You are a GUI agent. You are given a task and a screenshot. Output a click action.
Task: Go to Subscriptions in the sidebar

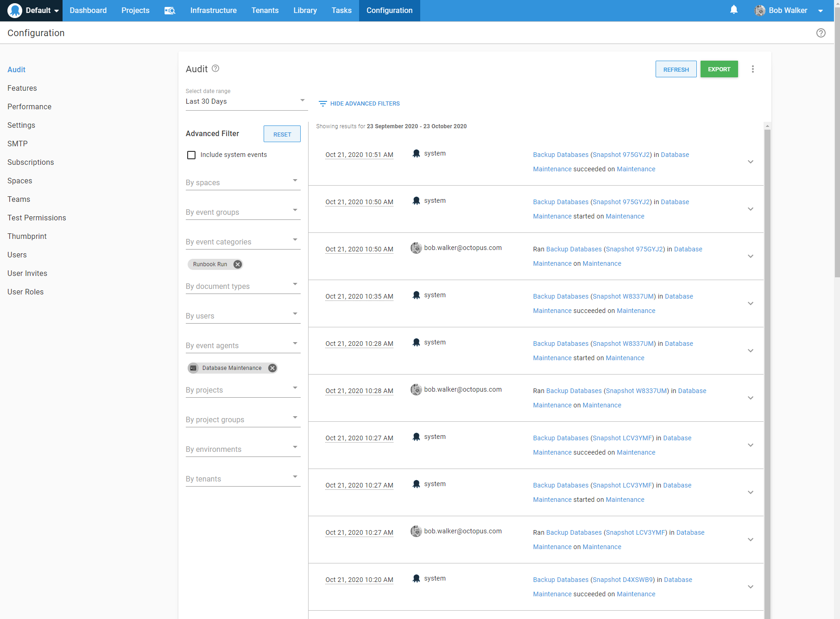point(31,162)
